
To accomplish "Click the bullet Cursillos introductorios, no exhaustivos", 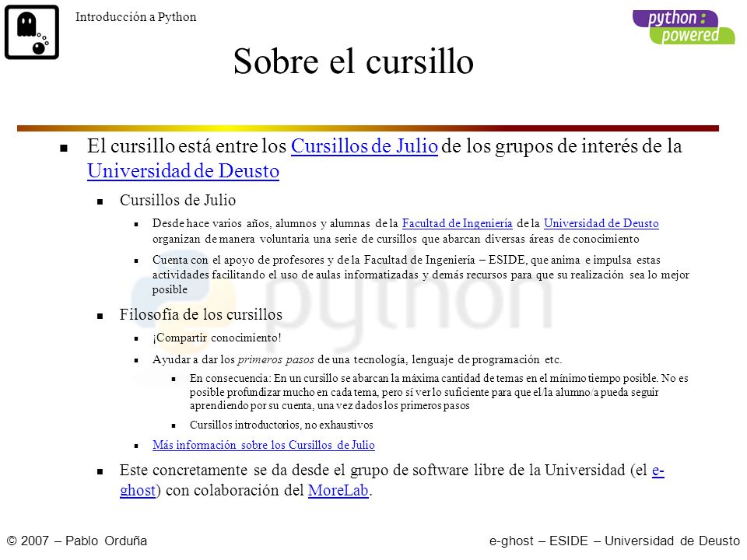I will tap(281, 425).
